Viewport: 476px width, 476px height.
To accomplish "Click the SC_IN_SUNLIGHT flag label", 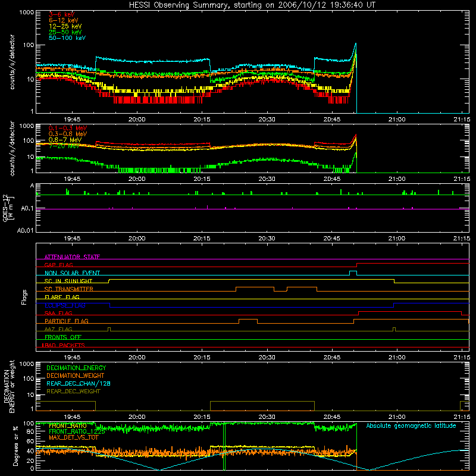I will 68,281.
